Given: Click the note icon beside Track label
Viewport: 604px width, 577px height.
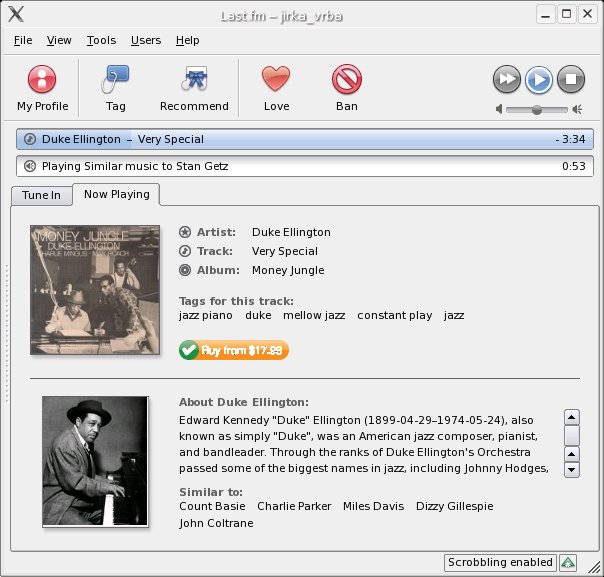Looking at the screenshot, I should (x=185, y=251).
